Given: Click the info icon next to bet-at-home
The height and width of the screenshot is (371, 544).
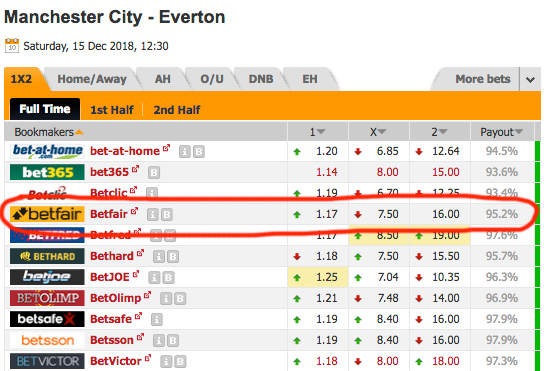Looking at the screenshot, I should 185,152.
